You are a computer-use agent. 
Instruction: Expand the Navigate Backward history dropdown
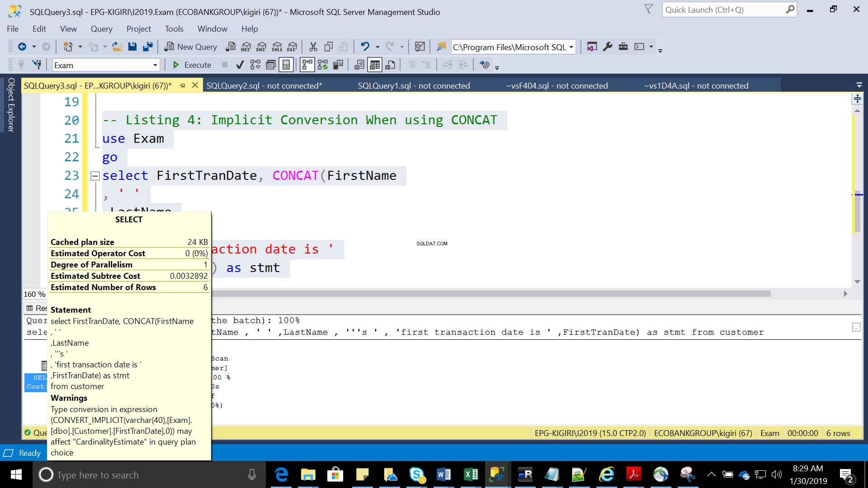coord(34,47)
